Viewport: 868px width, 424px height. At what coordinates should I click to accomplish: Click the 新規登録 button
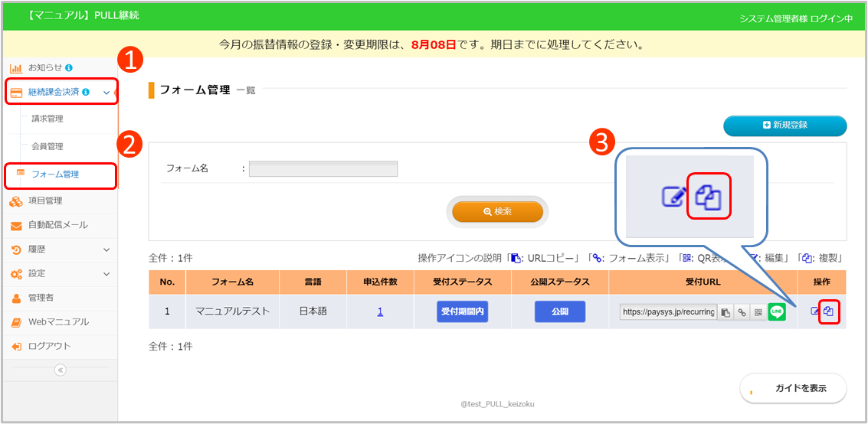click(x=784, y=125)
